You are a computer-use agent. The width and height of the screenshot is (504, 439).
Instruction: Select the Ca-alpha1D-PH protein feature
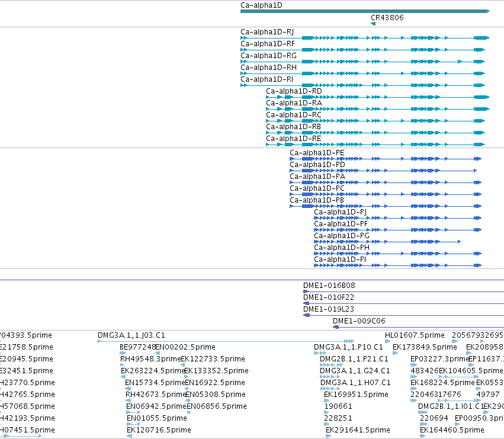(x=397, y=254)
